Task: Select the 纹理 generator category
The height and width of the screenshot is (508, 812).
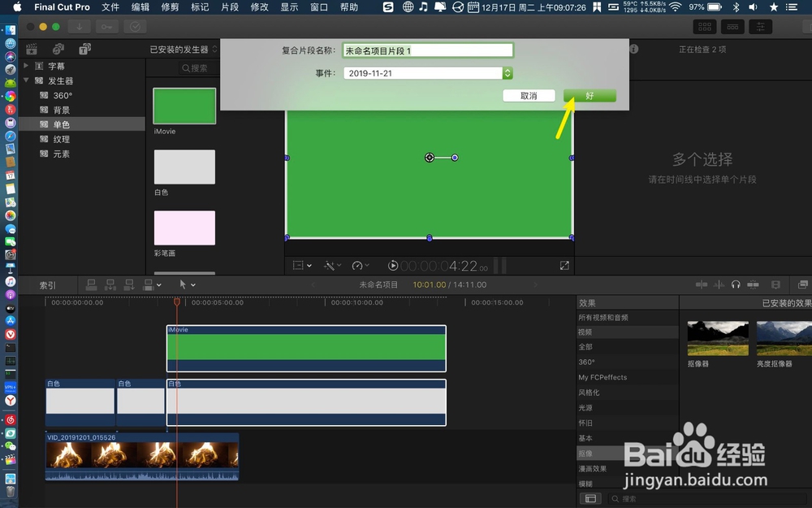Action: coord(61,139)
